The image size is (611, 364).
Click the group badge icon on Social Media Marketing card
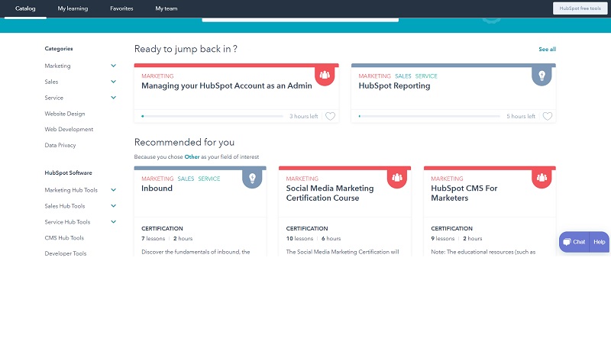pyautogui.click(x=397, y=178)
